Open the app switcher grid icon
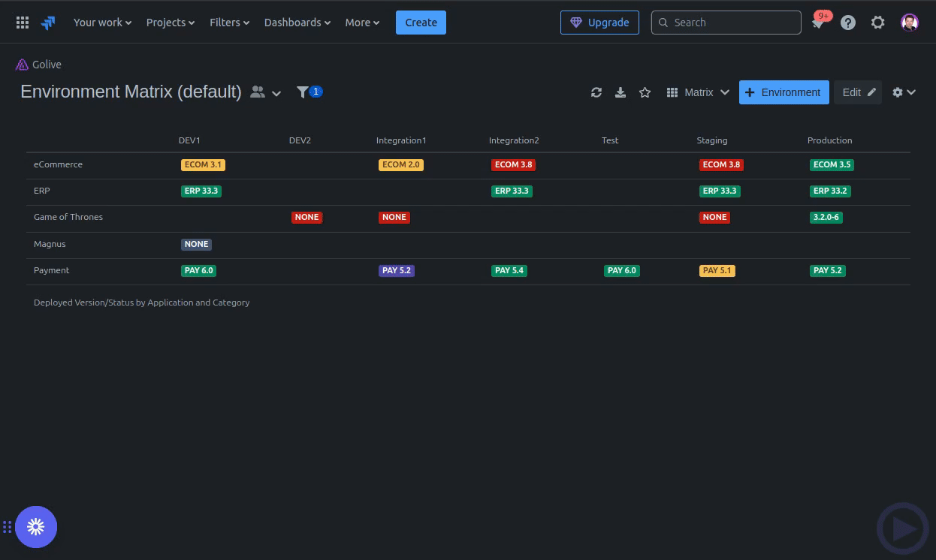The height and width of the screenshot is (560, 936). click(23, 23)
